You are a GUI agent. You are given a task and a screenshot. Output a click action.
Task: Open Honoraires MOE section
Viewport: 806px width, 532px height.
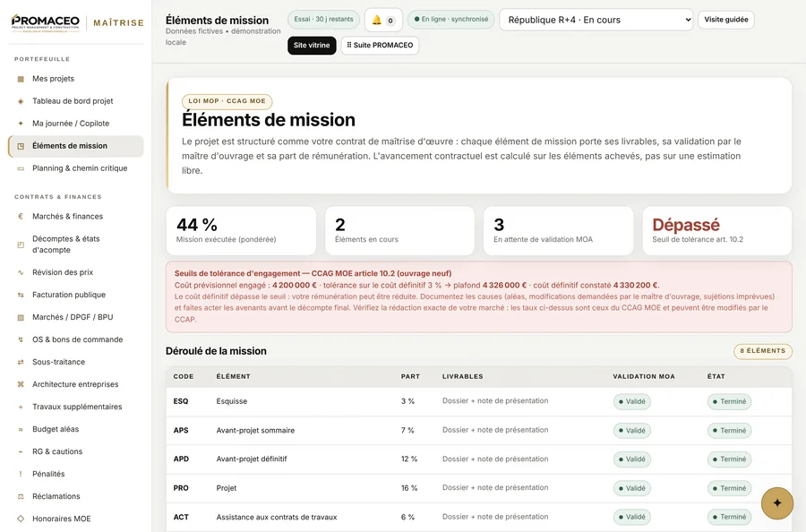tap(75, 519)
